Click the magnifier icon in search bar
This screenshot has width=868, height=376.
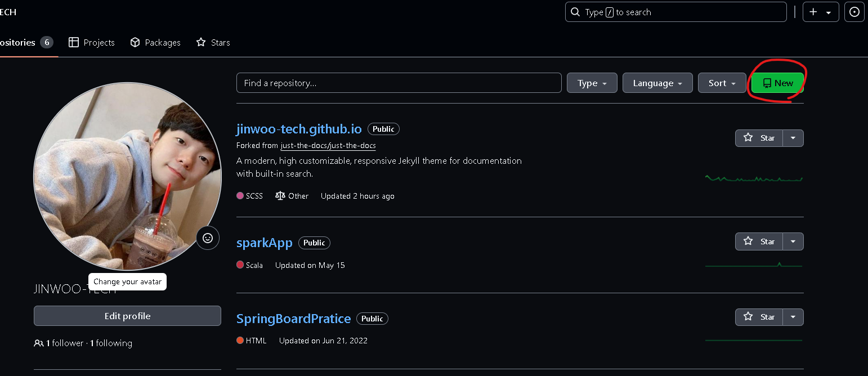pos(575,12)
